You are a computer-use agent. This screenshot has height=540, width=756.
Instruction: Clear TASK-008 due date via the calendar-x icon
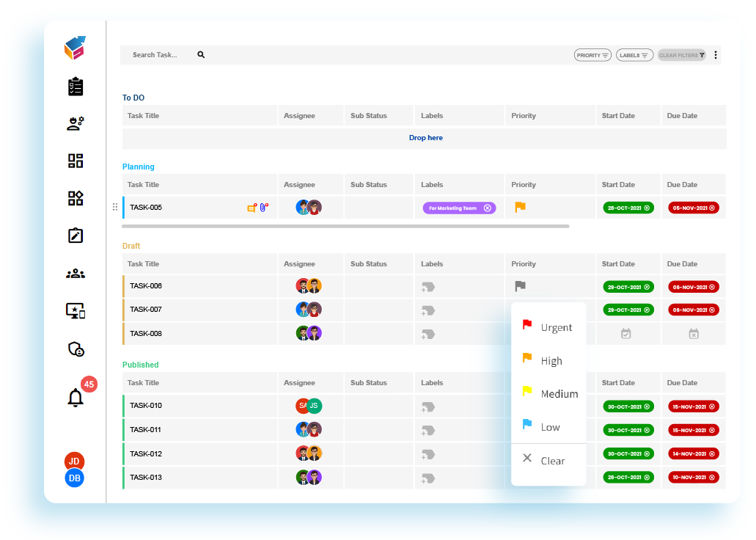(694, 333)
